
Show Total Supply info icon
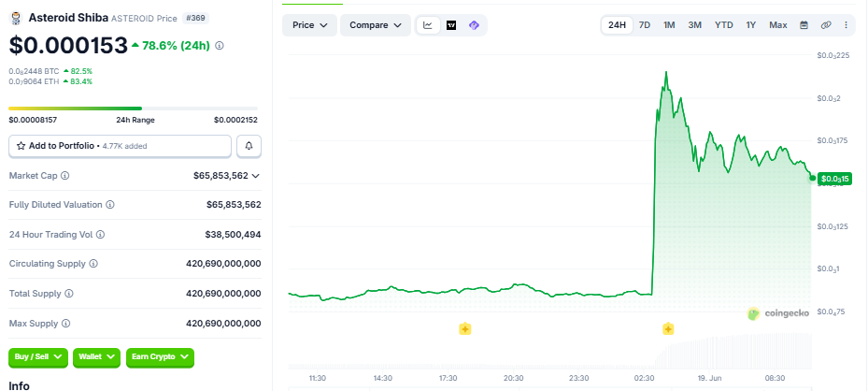68,294
